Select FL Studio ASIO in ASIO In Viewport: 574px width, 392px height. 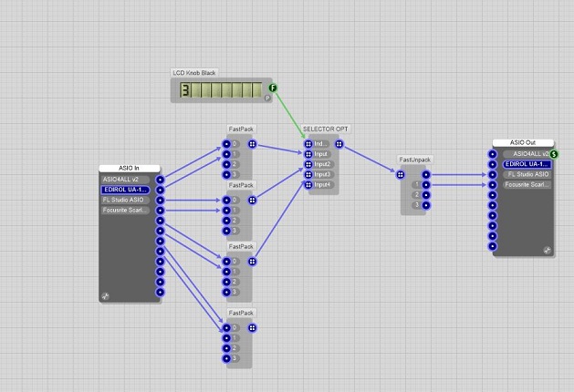click(124, 200)
